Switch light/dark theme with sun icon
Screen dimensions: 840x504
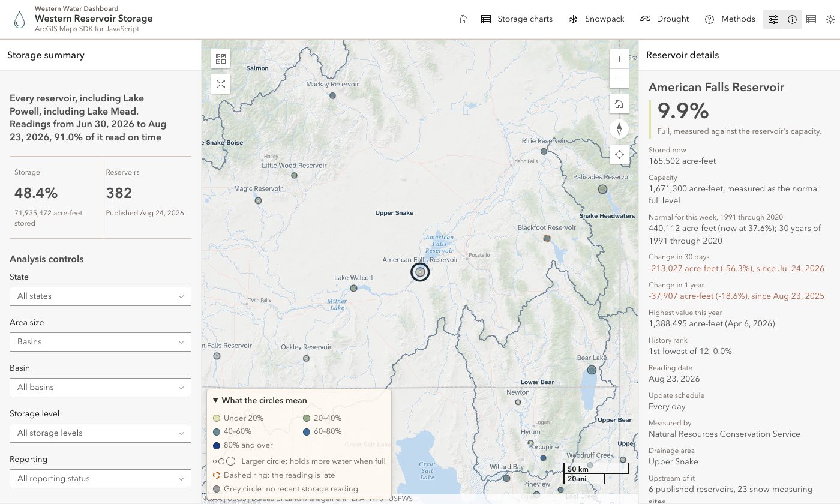click(830, 19)
